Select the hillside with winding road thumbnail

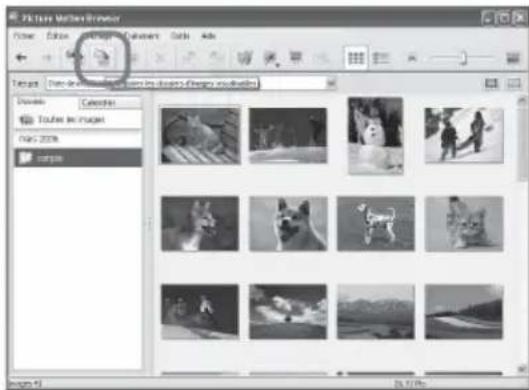coord(464,312)
